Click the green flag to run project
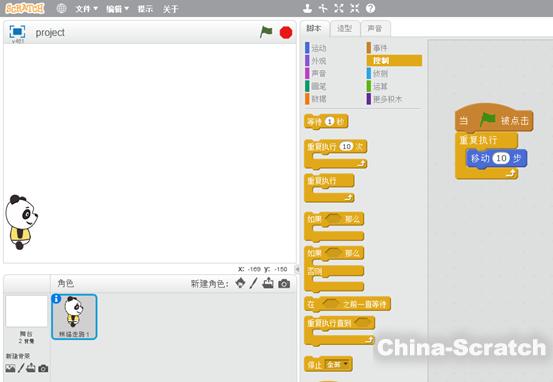The width and height of the screenshot is (553, 382). click(266, 32)
